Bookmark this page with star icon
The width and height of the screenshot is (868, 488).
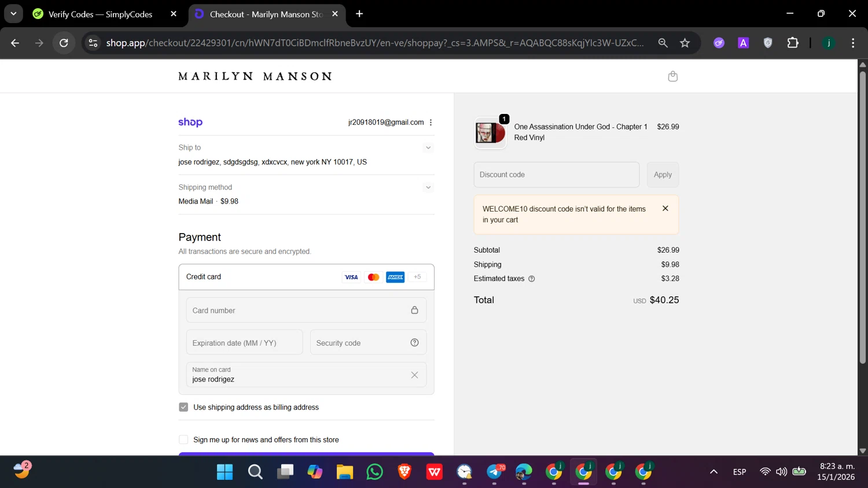(x=685, y=43)
